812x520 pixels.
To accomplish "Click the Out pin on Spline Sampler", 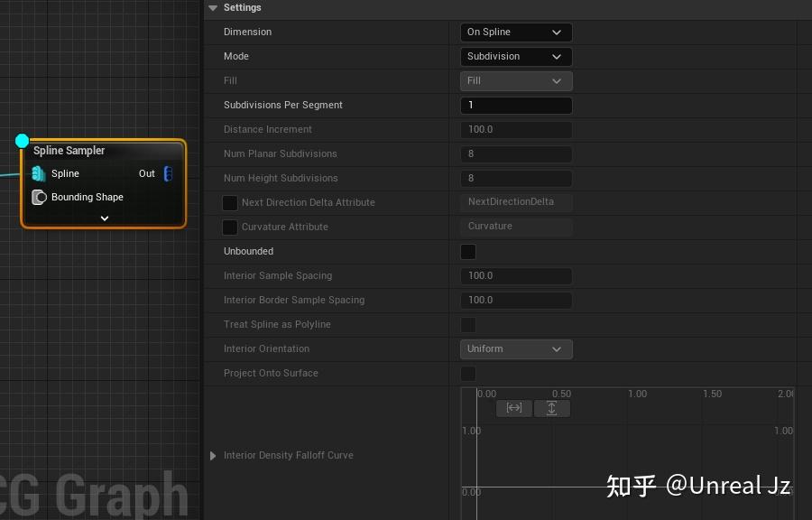I will (167, 173).
